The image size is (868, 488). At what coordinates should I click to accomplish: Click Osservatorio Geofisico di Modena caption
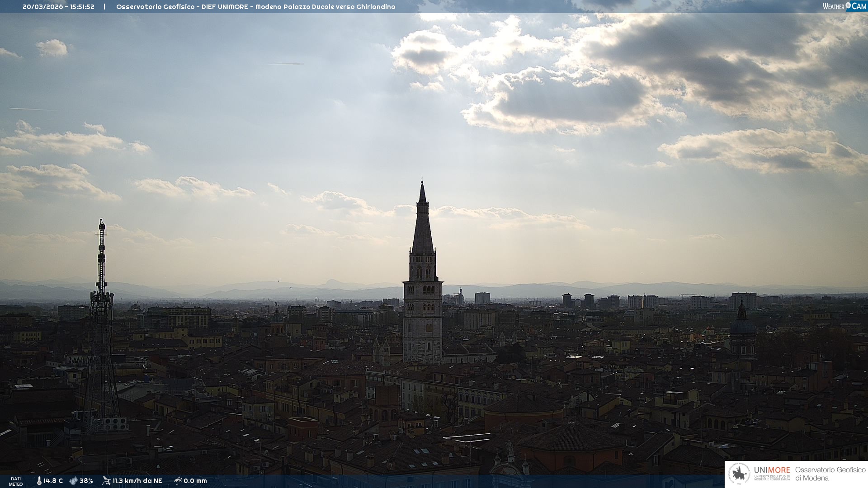click(x=830, y=474)
